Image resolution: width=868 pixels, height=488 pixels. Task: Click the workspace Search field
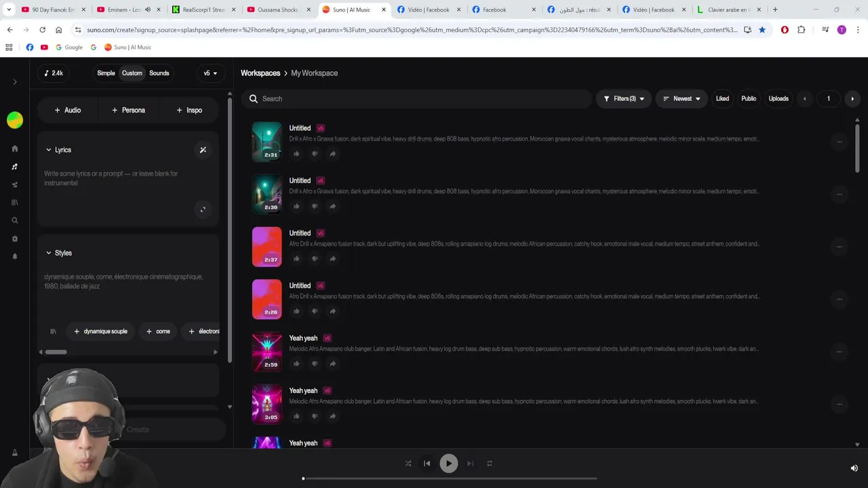coord(416,99)
